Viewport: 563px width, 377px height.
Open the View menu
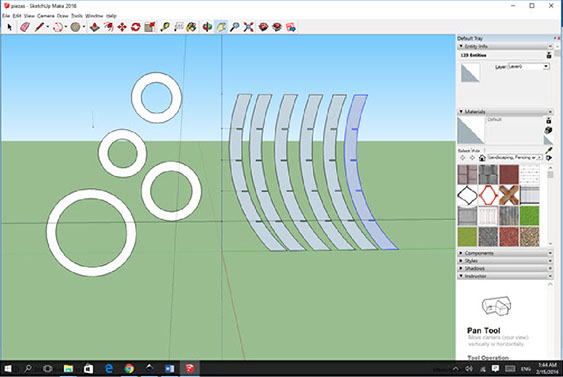coord(29,16)
